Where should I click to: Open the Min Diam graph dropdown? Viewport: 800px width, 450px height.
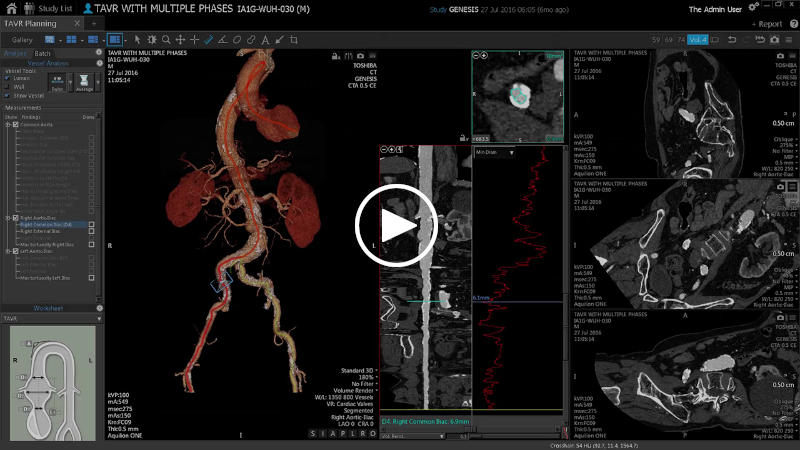point(511,153)
